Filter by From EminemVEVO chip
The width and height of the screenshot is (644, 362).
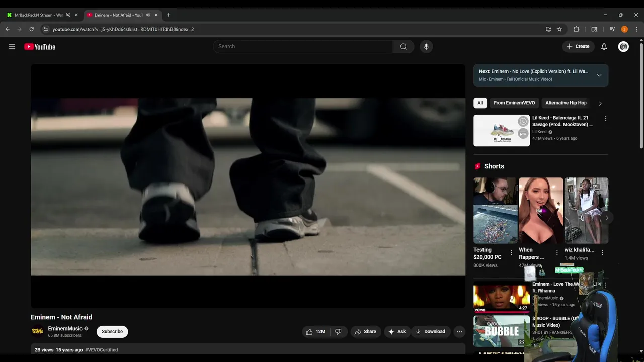tap(514, 103)
